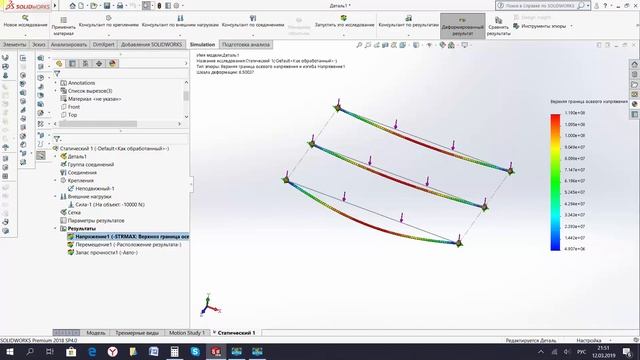Switch to the Анализировать tab
Image resolution: width=640 pixels, height=360 pixels.
[x=69, y=44]
